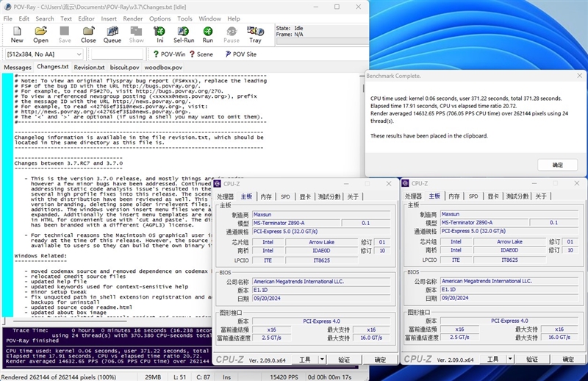This screenshot has height=381, width=588.
Task: Select SPD tab in left CPU-Z
Action: (x=285, y=196)
